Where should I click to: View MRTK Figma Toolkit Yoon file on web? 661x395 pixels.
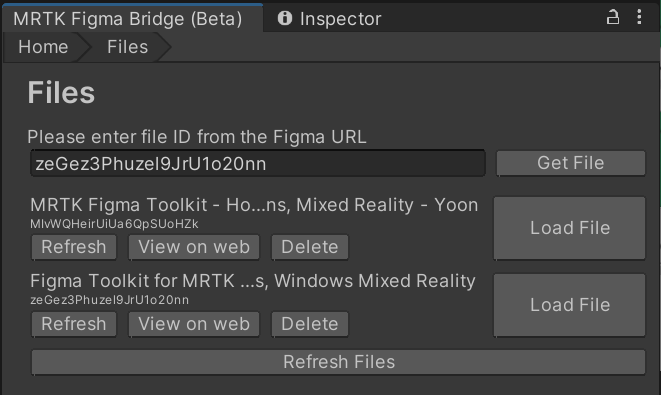click(x=194, y=247)
